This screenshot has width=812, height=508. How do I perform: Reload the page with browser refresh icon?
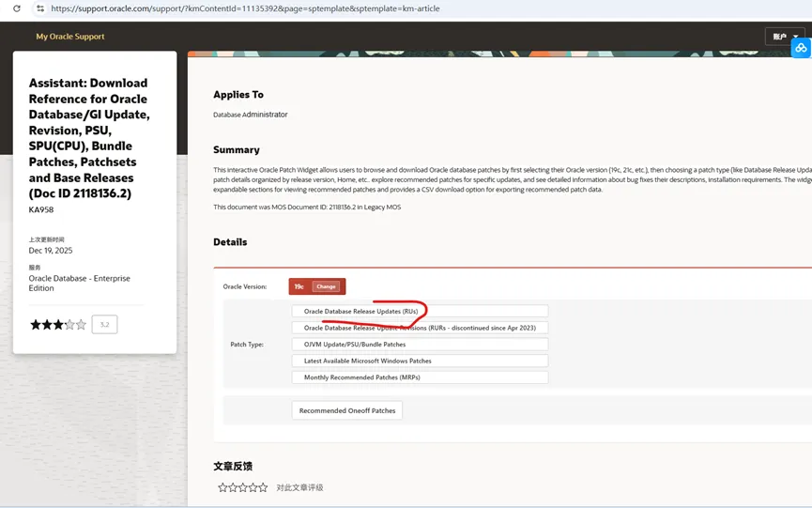17,8
